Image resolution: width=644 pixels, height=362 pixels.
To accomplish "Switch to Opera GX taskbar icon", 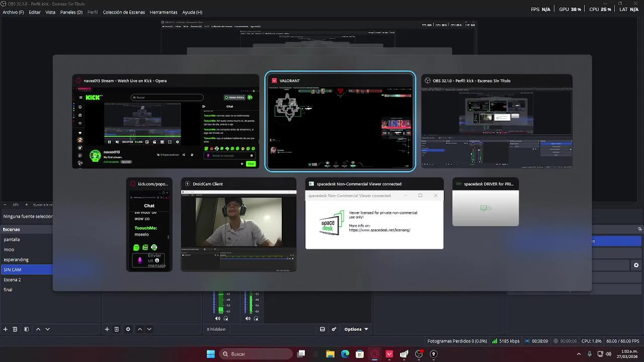I will (374, 354).
